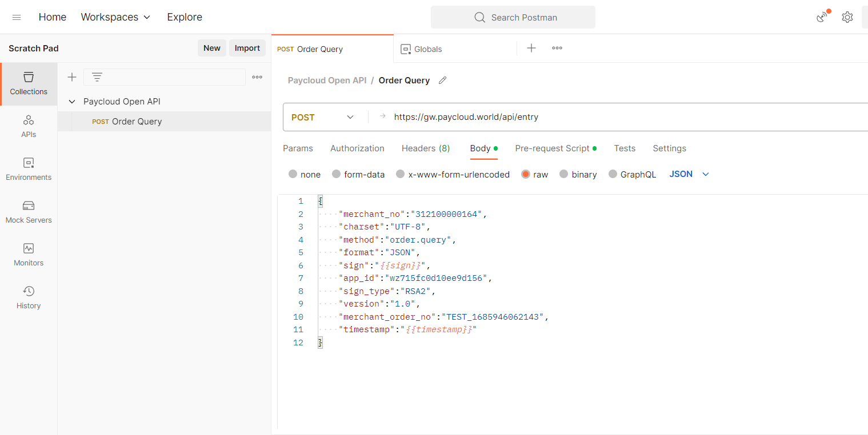Select Order Query request in tree

point(164,121)
